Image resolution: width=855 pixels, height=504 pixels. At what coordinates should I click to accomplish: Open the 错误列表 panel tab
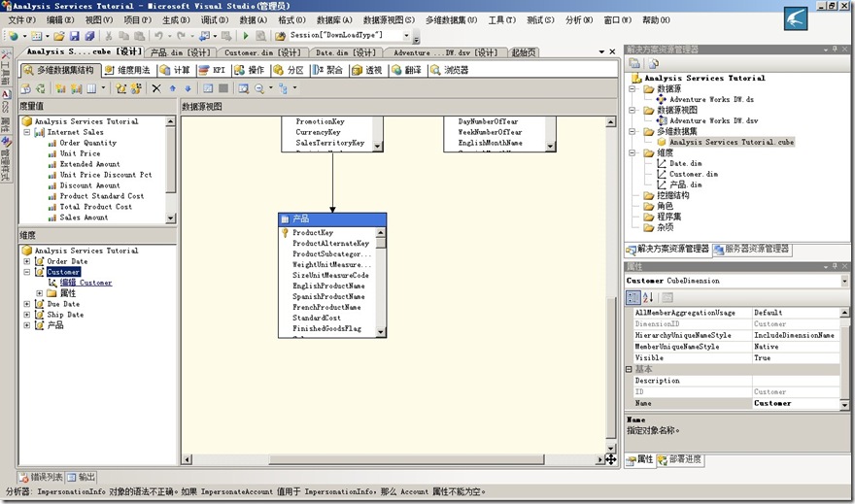coord(42,478)
